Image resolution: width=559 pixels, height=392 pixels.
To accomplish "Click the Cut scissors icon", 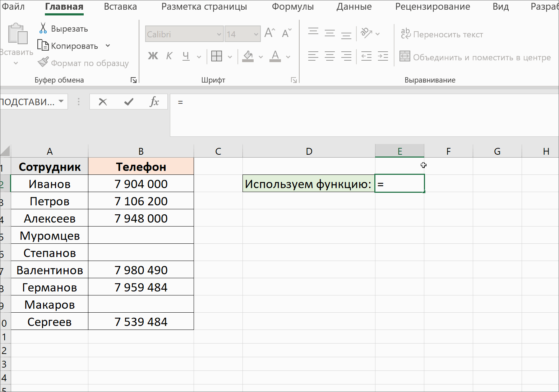I will point(43,28).
